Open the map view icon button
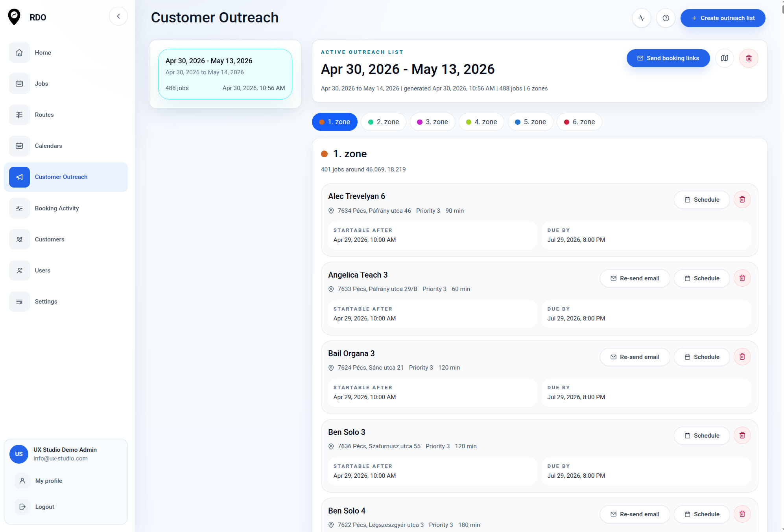Viewport: 784px width, 532px height. [724, 58]
